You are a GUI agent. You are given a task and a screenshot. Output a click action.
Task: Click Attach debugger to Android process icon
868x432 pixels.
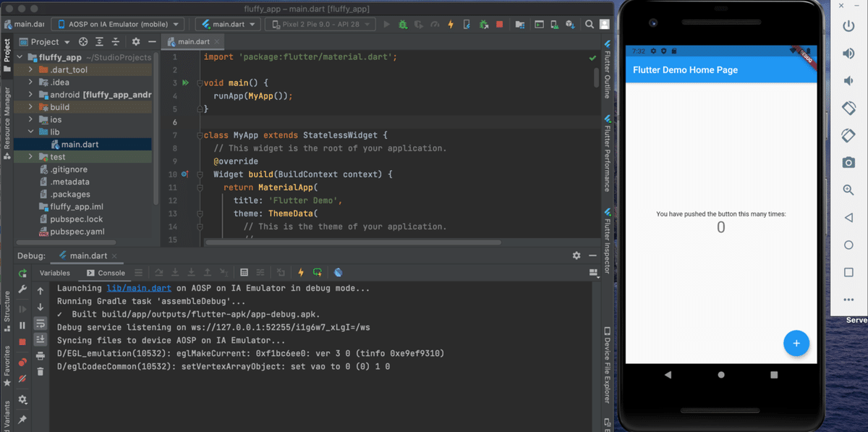484,24
